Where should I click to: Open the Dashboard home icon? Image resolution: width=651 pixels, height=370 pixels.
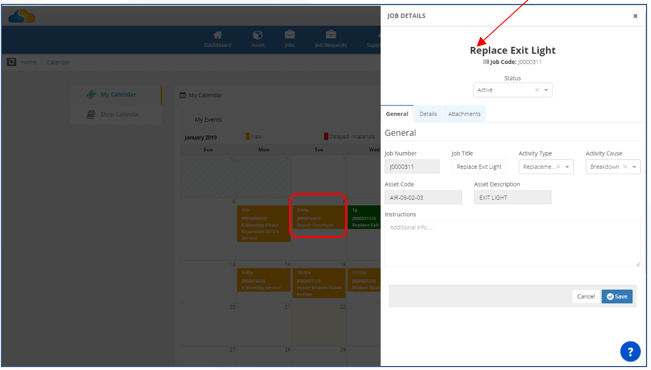click(x=217, y=35)
